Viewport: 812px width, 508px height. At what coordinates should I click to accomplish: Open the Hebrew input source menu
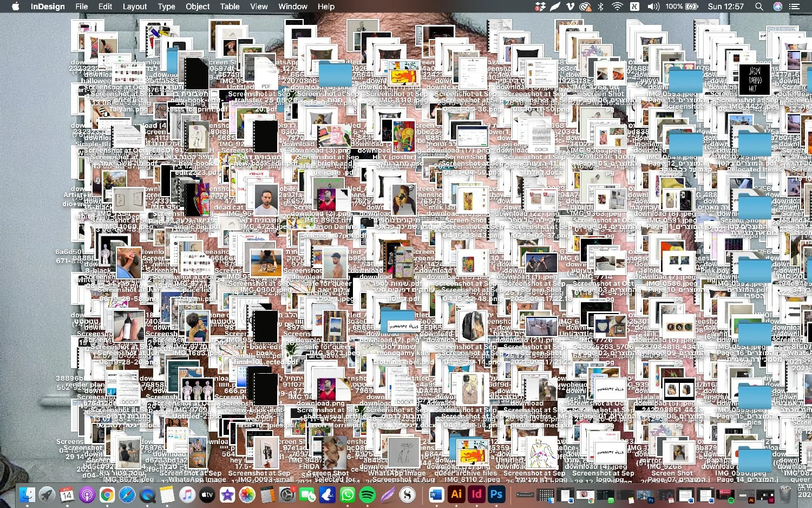click(634, 6)
